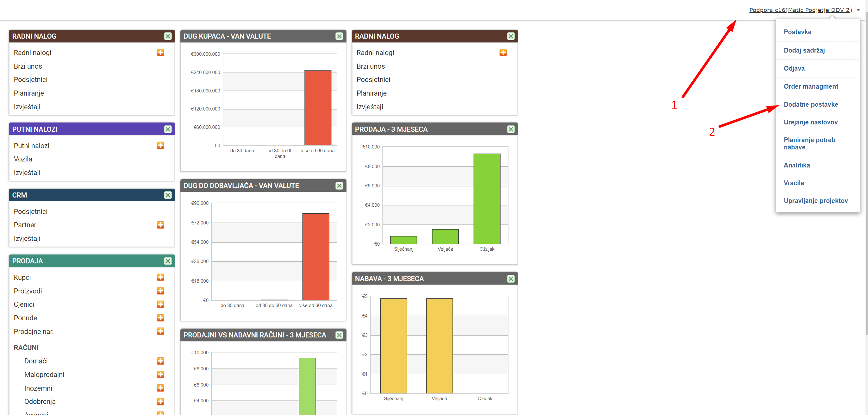This screenshot has height=415, width=868.
Task: Add new Maloprodajni račun via plus icon
Action: click(x=160, y=374)
